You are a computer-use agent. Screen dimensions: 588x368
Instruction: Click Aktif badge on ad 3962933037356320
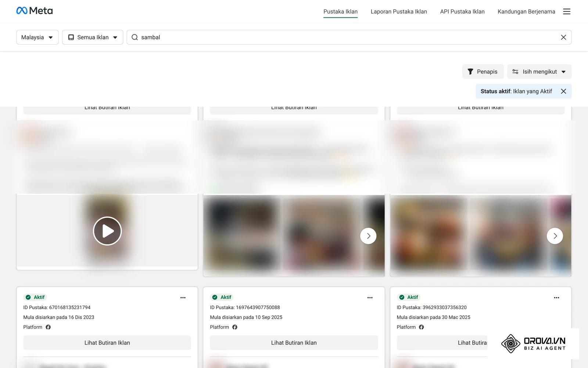tap(409, 297)
